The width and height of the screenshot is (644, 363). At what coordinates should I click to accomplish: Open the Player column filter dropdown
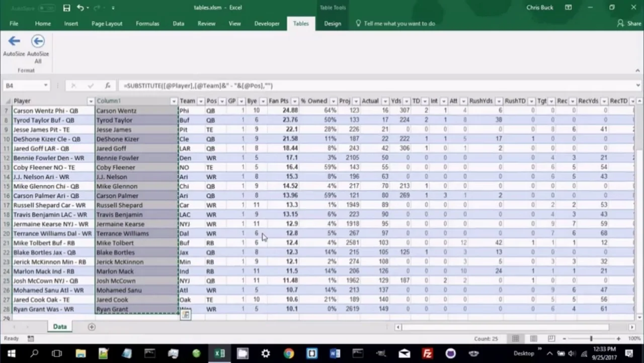(x=91, y=101)
